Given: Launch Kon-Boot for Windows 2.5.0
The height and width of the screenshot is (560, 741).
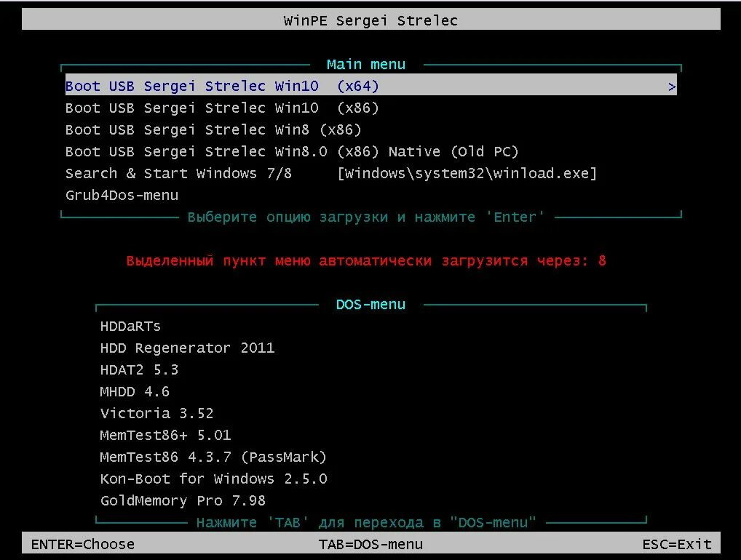Looking at the screenshot, I should pyautogui.click(x=213, y=479).
